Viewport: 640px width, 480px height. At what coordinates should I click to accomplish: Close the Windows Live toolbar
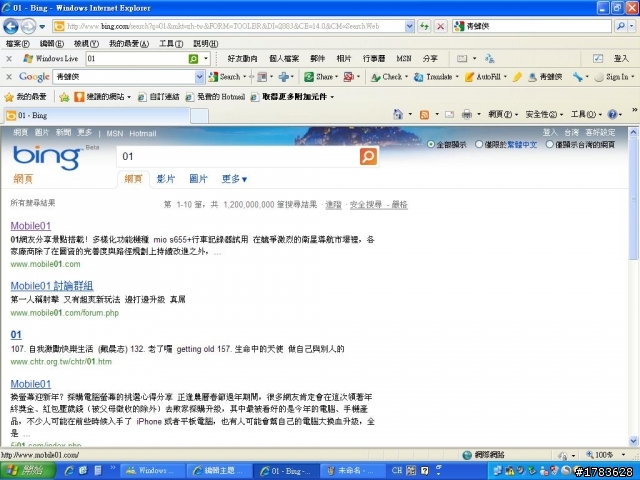pyautogui.click(x=9, y=59)
